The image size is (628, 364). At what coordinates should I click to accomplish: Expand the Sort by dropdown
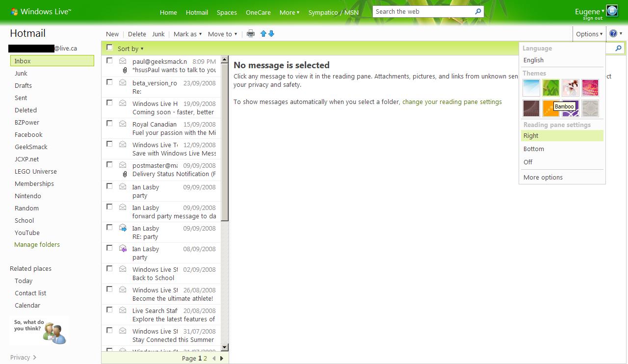coord(131,49)
